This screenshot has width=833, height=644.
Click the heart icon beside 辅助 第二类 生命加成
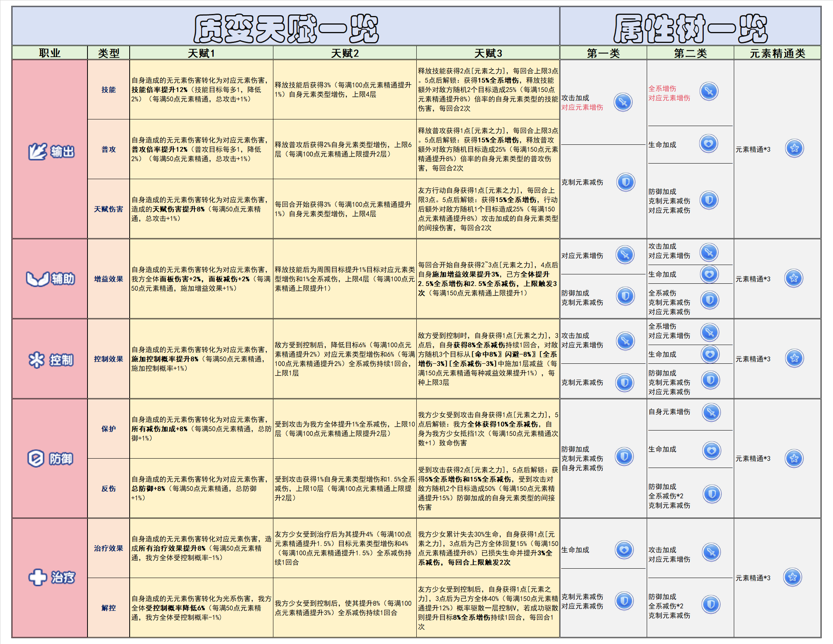tap(709, 274)
